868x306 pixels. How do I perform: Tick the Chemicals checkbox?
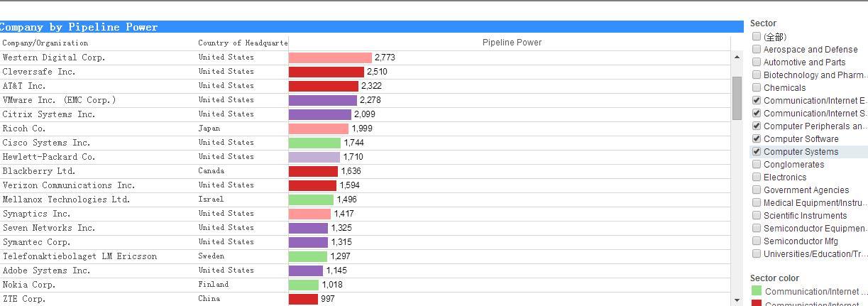pyautogui.click(x=757, y=88)
